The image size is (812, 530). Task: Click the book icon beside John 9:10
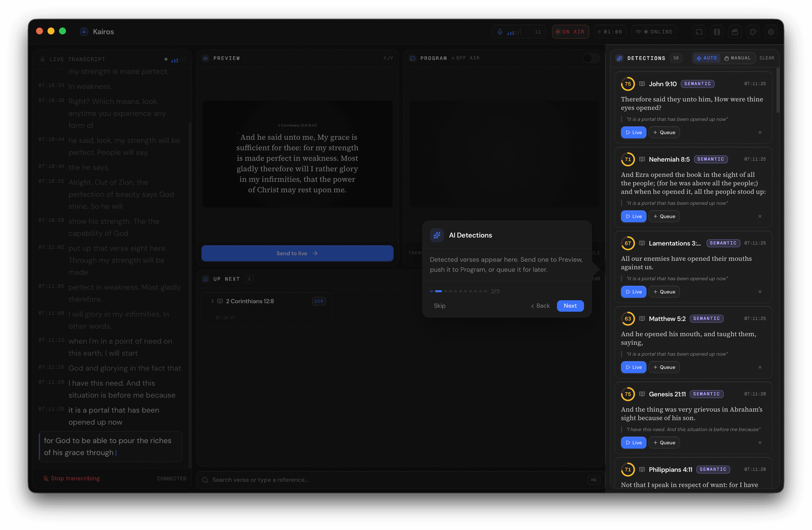pos(642,84)
